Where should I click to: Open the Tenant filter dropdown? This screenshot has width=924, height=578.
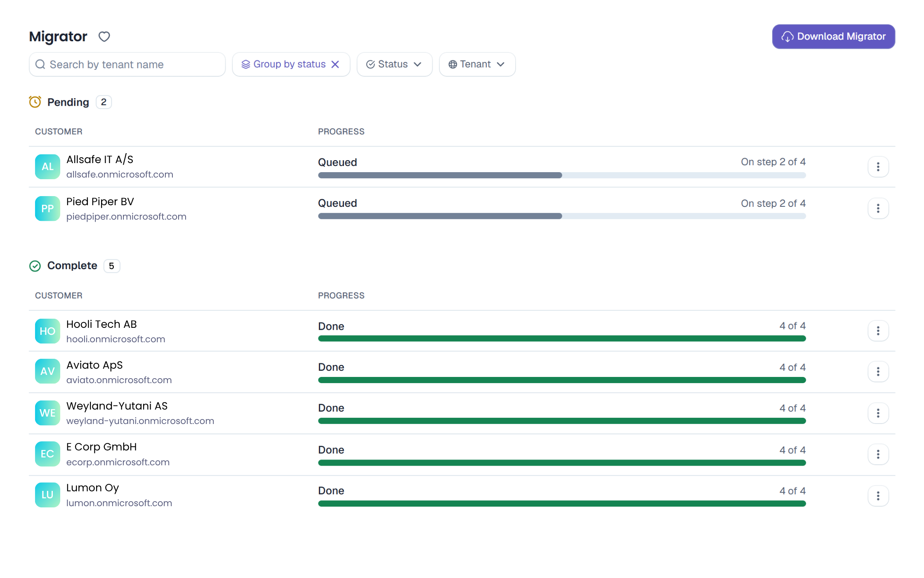coord(477,64)
